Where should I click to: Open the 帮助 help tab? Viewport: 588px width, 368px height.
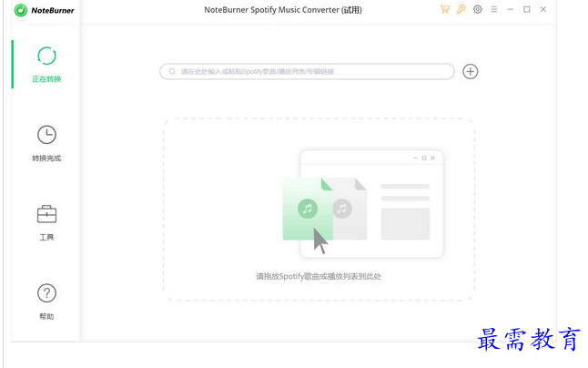46,302
